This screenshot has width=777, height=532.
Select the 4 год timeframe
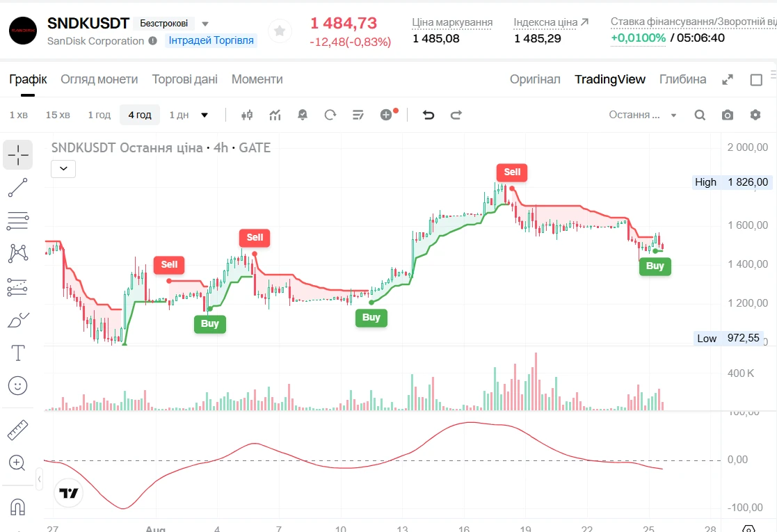[140, 115]
